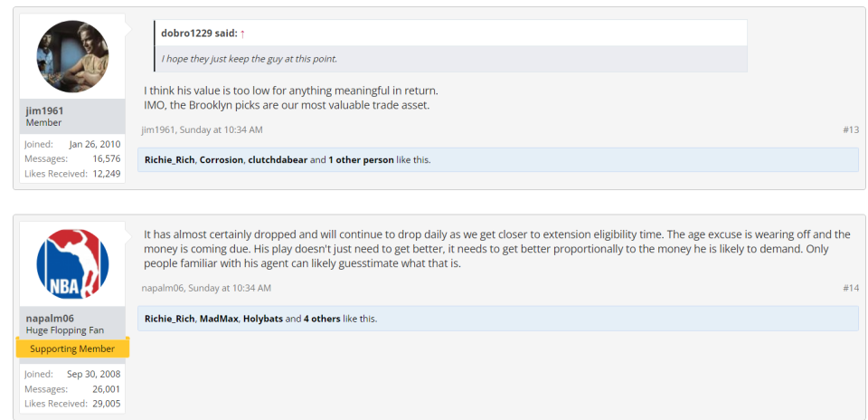Open post #13 permalink
The image size is (868, 420).
coord(851,129)
